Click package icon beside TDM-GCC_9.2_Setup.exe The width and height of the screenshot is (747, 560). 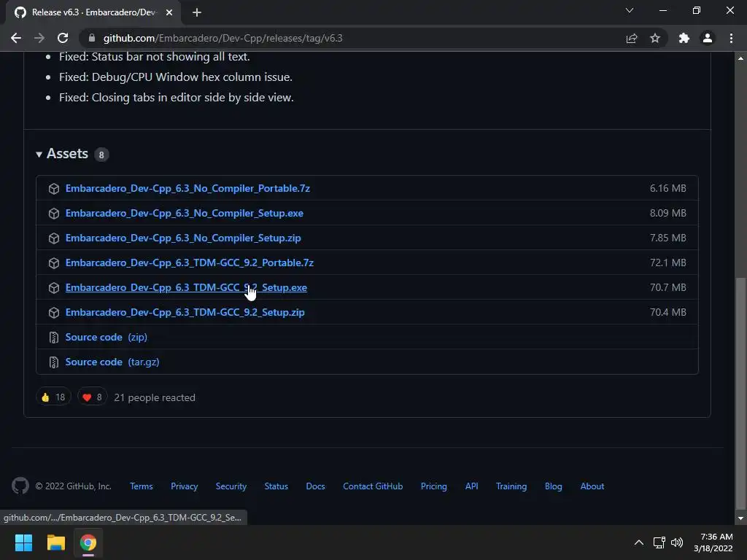click(x=54, y=287)
